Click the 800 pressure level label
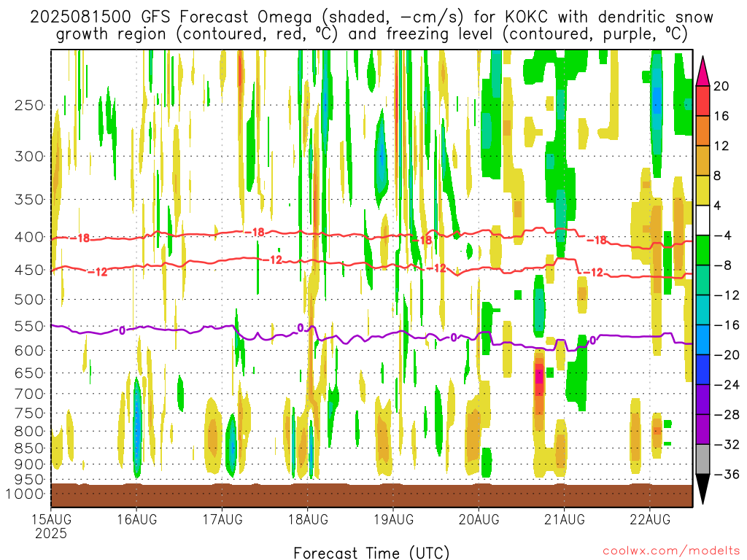This screenshot has height=560, width=747. click(29, 431)
